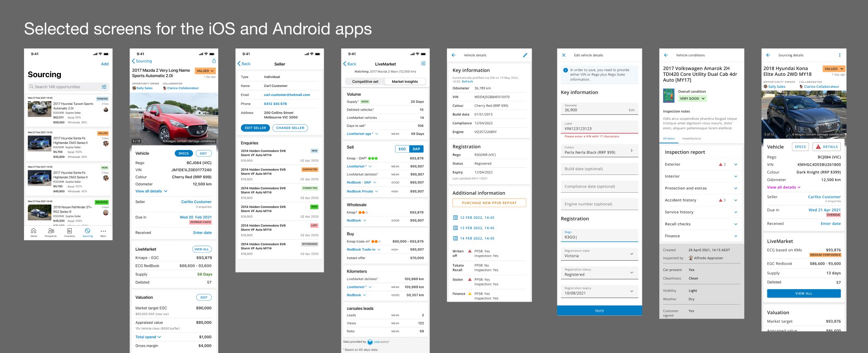
Task: Click the EDIT SELLER button
Action: [x=255, y=128]
